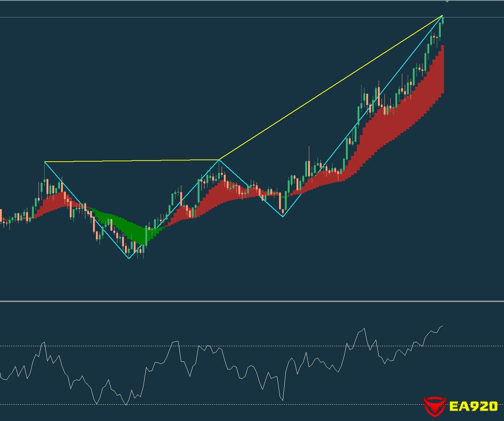Click the last green candle at chart top

pos(442,20)
